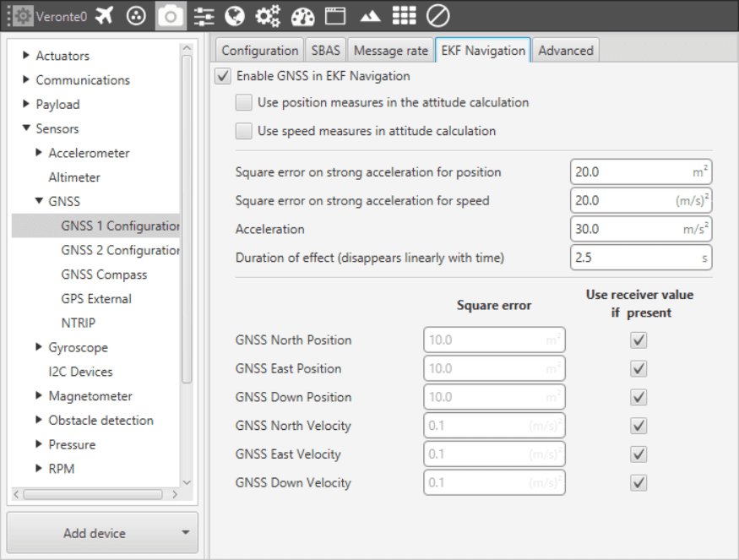
Task: Toggle receiver value for GNSS North Velocity
Action: coord(638,426)
